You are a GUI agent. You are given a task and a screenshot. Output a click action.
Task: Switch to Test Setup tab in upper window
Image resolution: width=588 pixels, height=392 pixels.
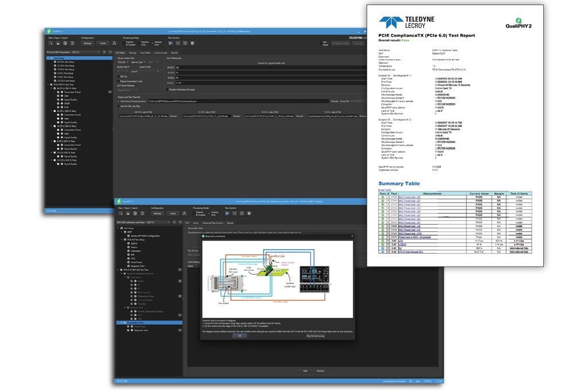(x=120, y=53)
